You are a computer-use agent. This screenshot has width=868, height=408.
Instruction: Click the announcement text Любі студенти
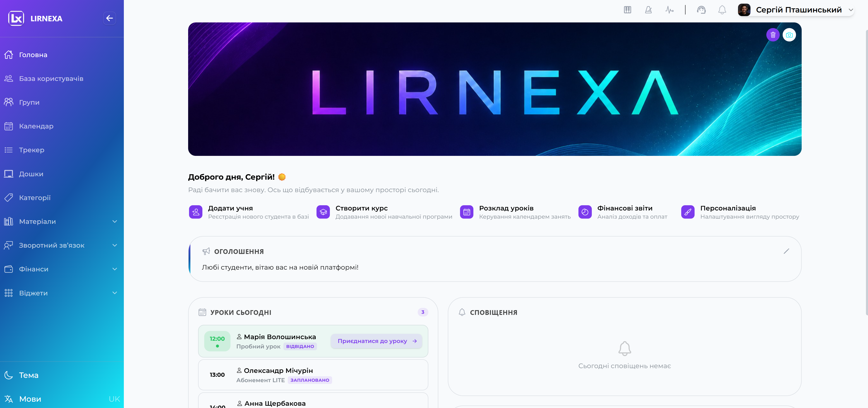coord(280,267)
